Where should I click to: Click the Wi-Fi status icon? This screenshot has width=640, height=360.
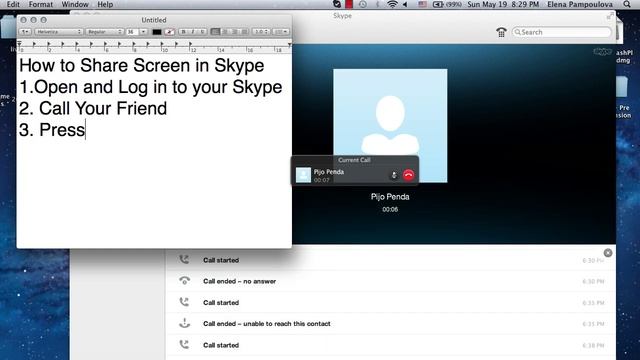pyautogui.click(x=392, y=4)
